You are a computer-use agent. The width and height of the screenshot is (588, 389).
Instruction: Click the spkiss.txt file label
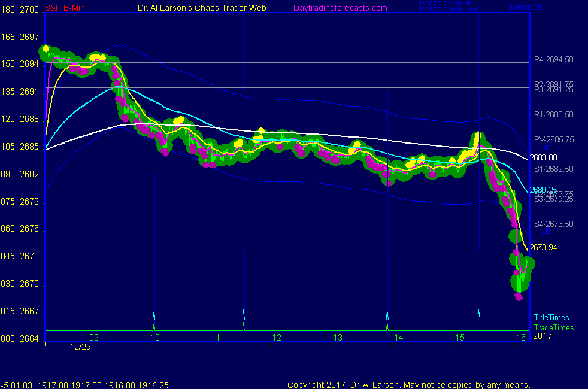(526, 7)
